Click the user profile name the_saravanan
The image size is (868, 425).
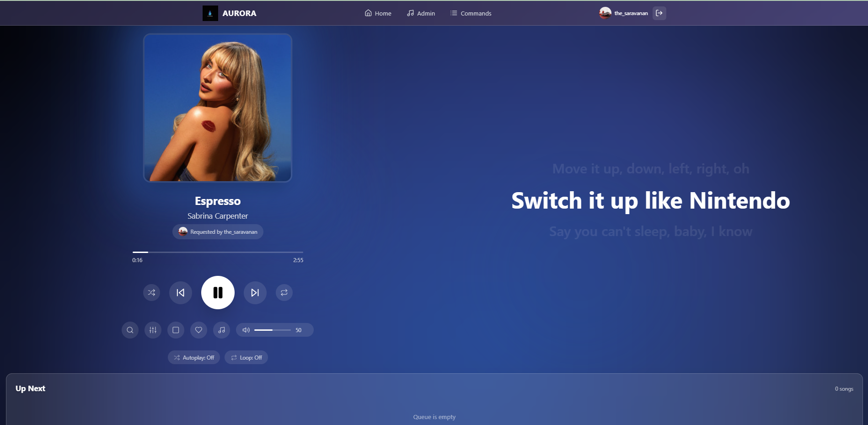pos(631,13)
